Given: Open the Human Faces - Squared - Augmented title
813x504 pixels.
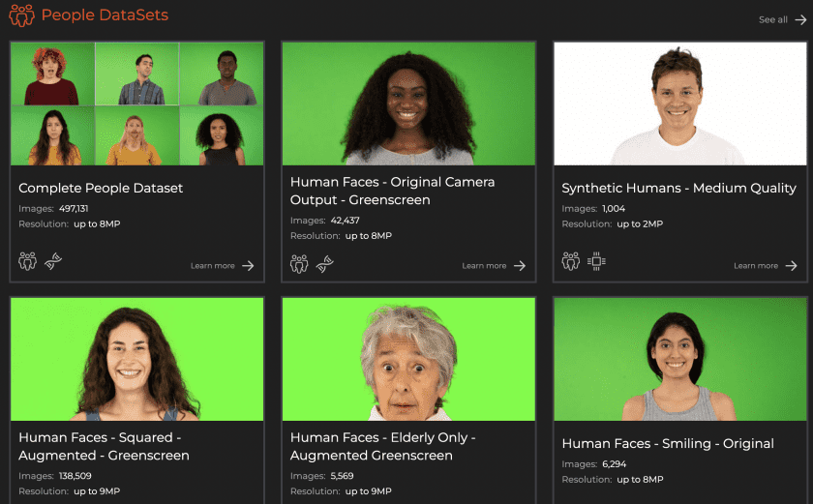Looking at the screenshot, I should (x=104, y=446).
